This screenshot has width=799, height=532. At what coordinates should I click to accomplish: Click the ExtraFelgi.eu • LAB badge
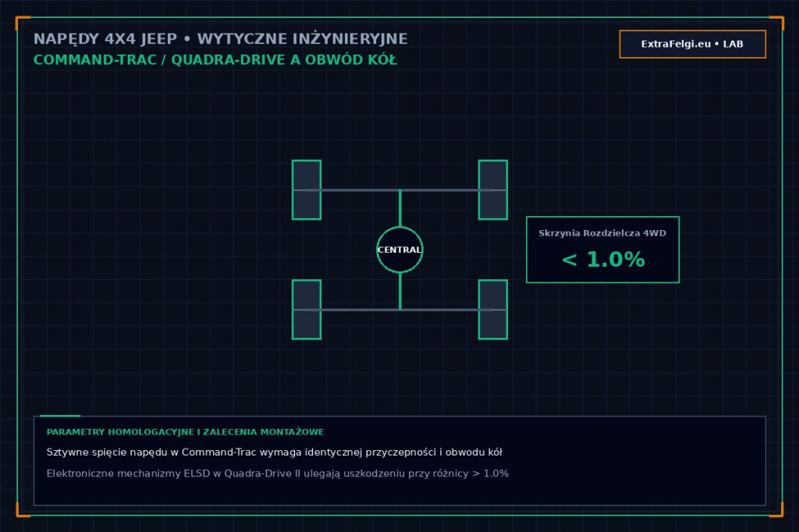[x=693, y=44]
